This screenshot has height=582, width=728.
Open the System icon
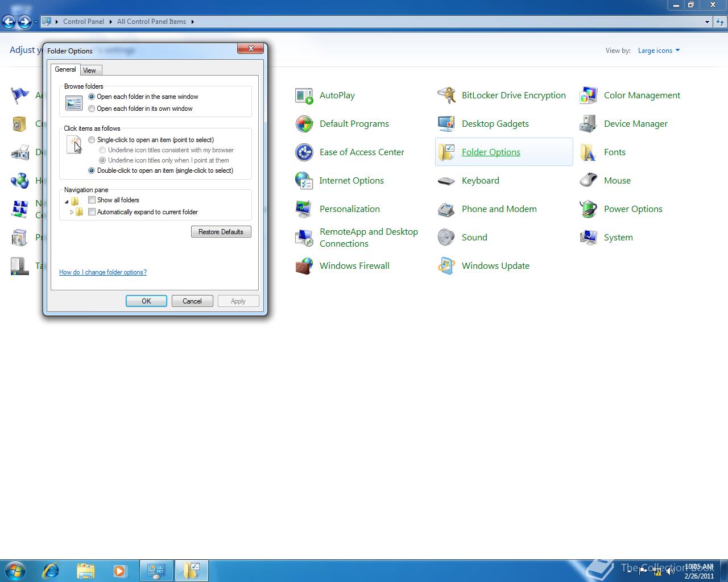[589, 238]
